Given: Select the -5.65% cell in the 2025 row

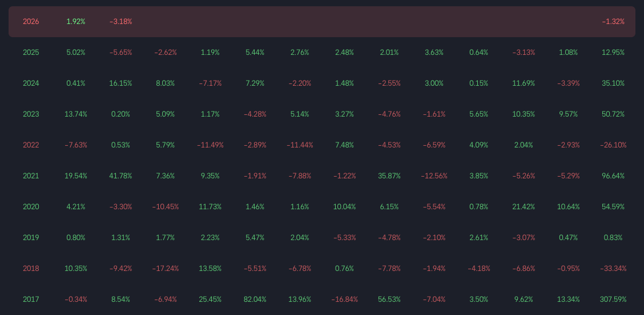Looking at the screenshot, I should [x=120, y=53].
